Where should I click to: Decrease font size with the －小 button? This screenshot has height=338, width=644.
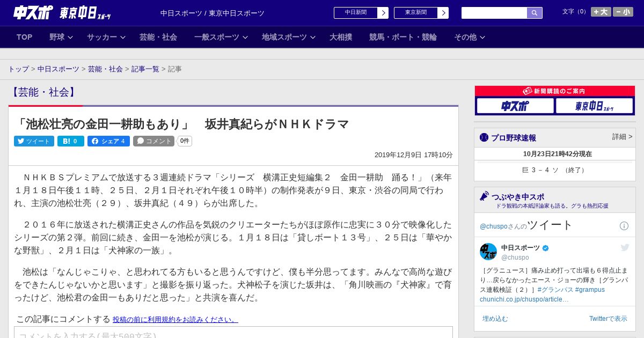point(623,12)
